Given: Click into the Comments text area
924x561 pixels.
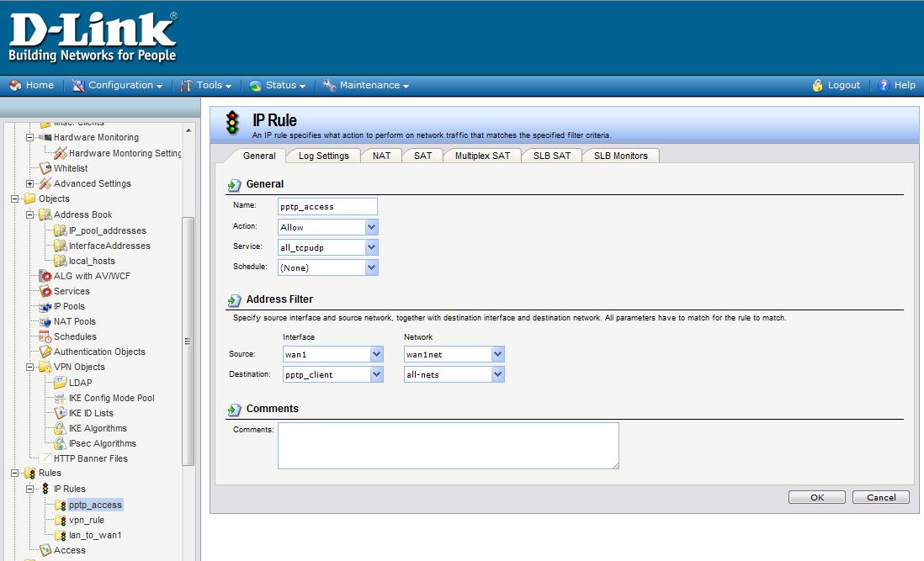Looking at the screenshot, I should click(448, 445).
